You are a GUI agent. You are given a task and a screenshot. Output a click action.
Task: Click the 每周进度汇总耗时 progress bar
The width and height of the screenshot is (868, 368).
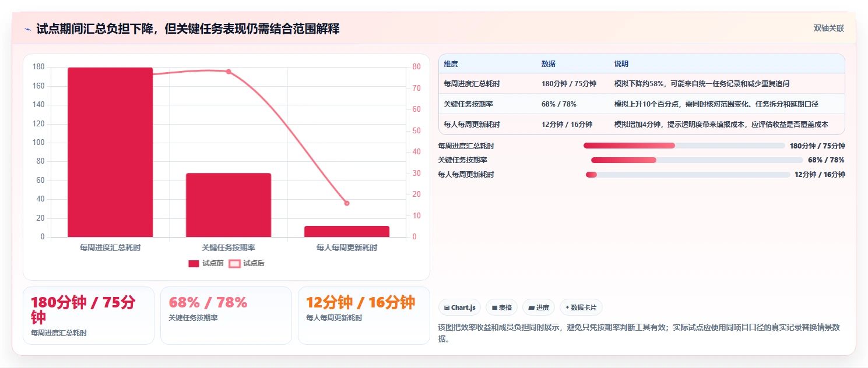pos(684,146)
